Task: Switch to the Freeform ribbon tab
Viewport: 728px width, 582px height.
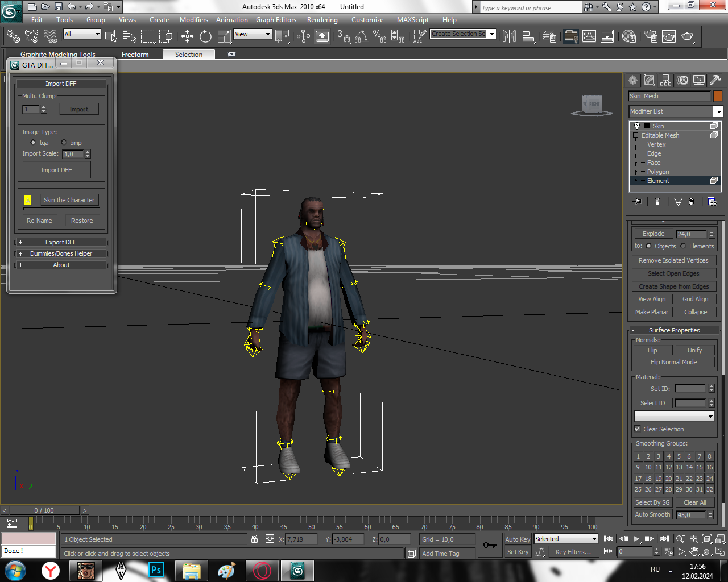Action: [x=135, y=55]
